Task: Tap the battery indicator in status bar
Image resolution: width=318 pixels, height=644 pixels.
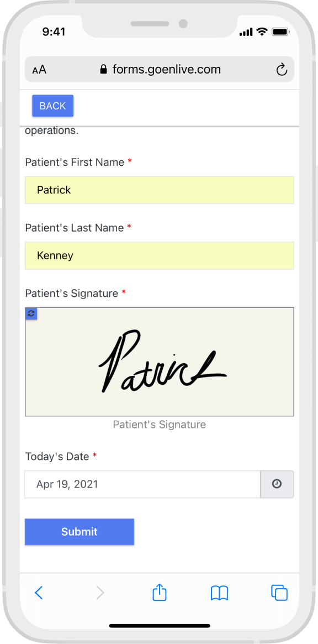Action: [281, 32]
